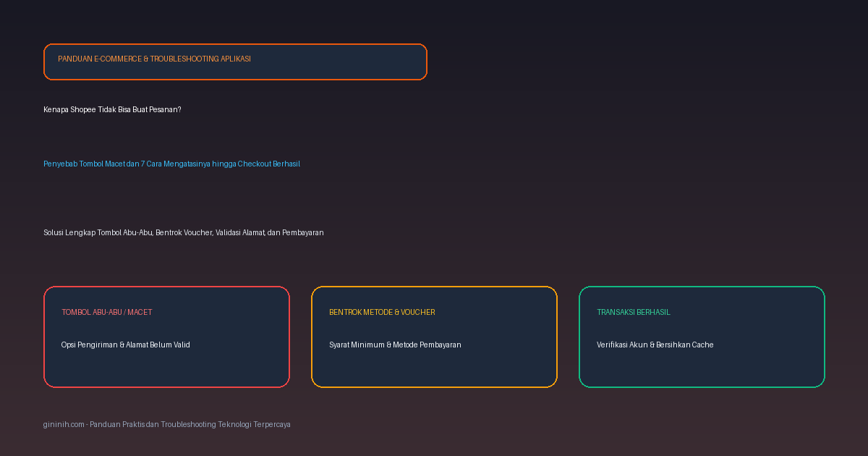Open the 'Bentrok Metode & Voucher' card
The image size is (868, 456).
tap(434, 337)
